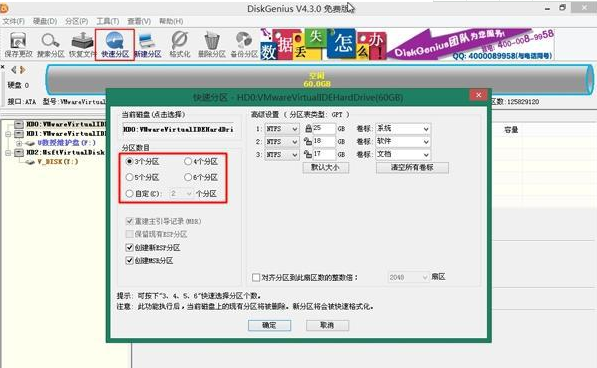Click the 删除分区 delete partition trash icon
This screenshot has width=597, height=368.
[x=212, y=45]
